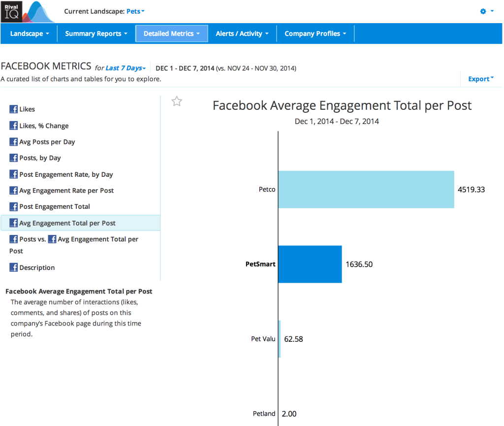The image size is (504, 426).
Task: Open the Export dropdown
Action: click(481, 79)
